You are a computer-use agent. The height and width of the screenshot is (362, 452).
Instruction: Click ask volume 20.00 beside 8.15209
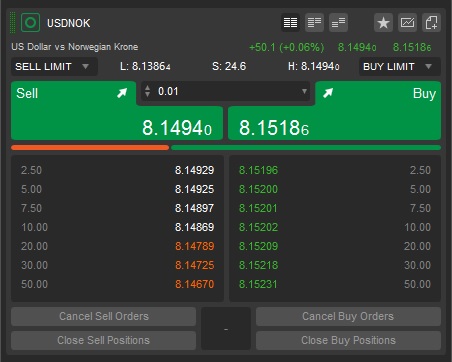tap(417, 246)
